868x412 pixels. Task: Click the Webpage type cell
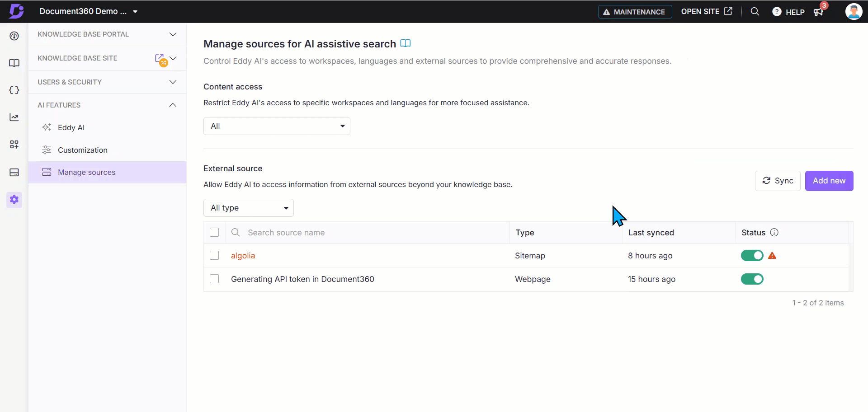pos(533,279)
